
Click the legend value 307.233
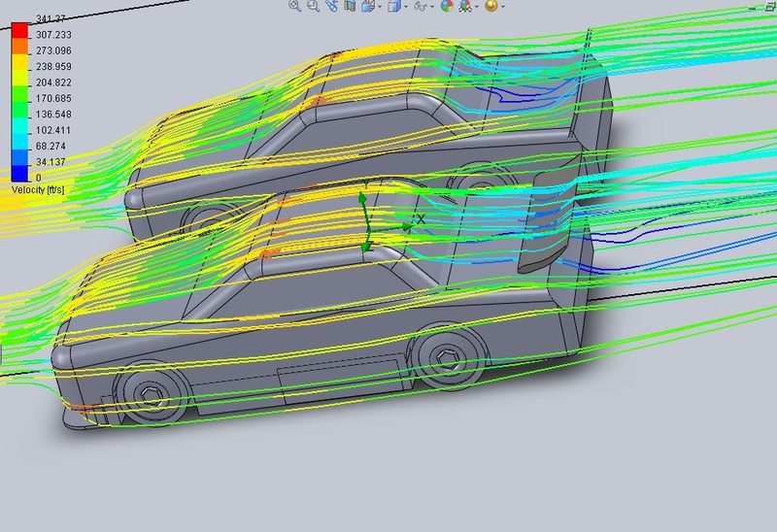coord(53,35)
